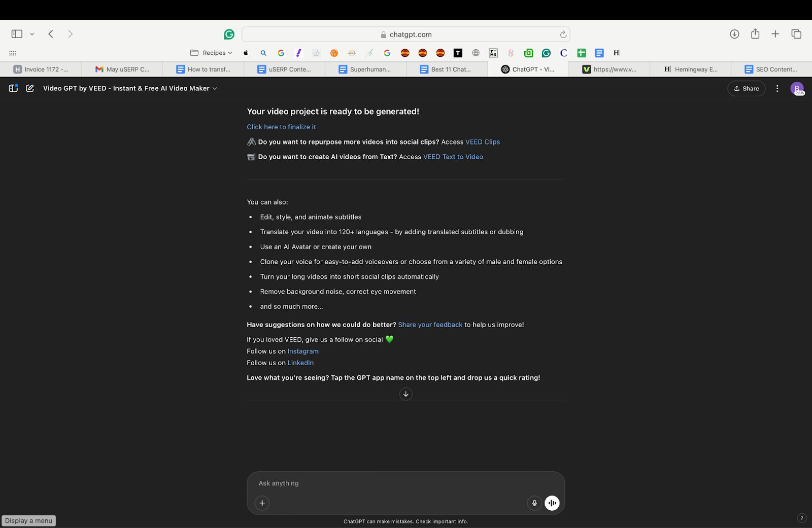This screenshot has width=812, height=528.
Task: Open the black T bookmark icon
Action: tap(458, 53)
